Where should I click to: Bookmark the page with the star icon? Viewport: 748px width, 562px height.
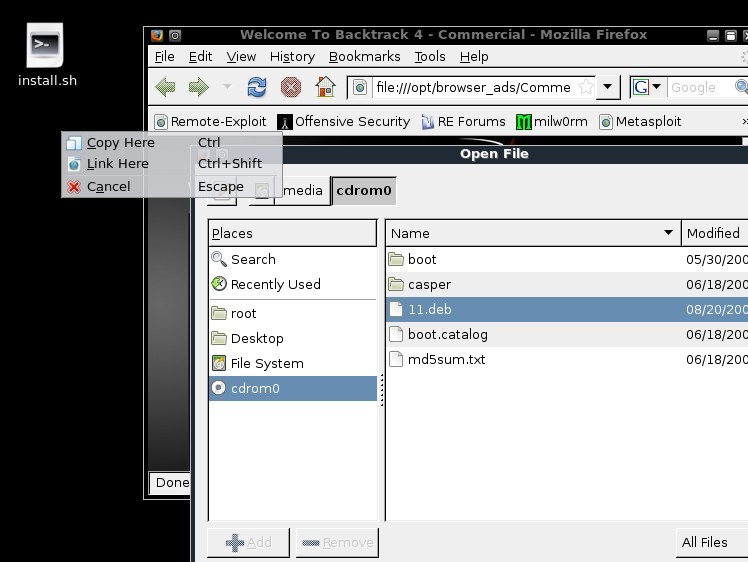click(585, 87)
